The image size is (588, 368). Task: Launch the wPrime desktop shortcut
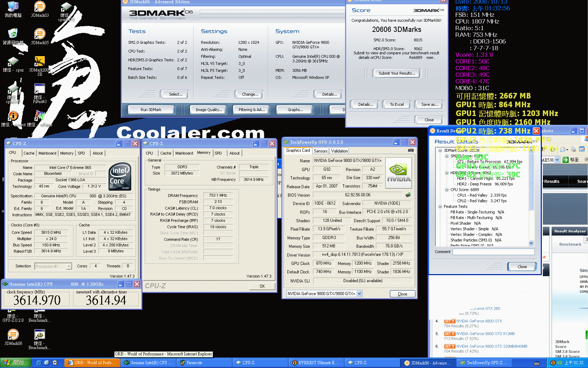coord(40,118)
